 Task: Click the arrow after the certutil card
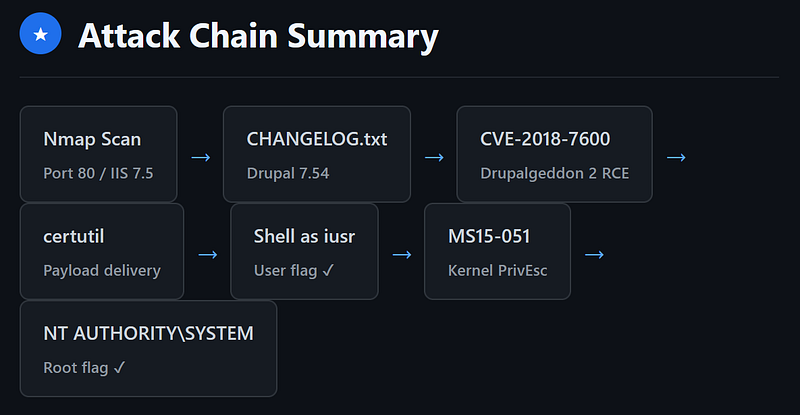(x=207, y=254)
